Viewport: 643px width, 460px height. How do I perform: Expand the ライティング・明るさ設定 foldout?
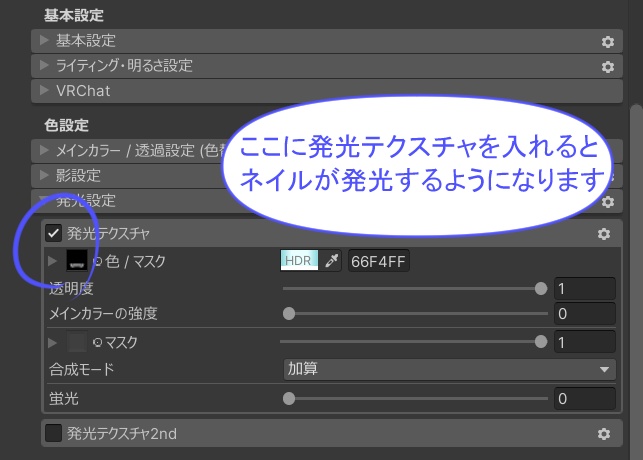(x=44, y=65)
